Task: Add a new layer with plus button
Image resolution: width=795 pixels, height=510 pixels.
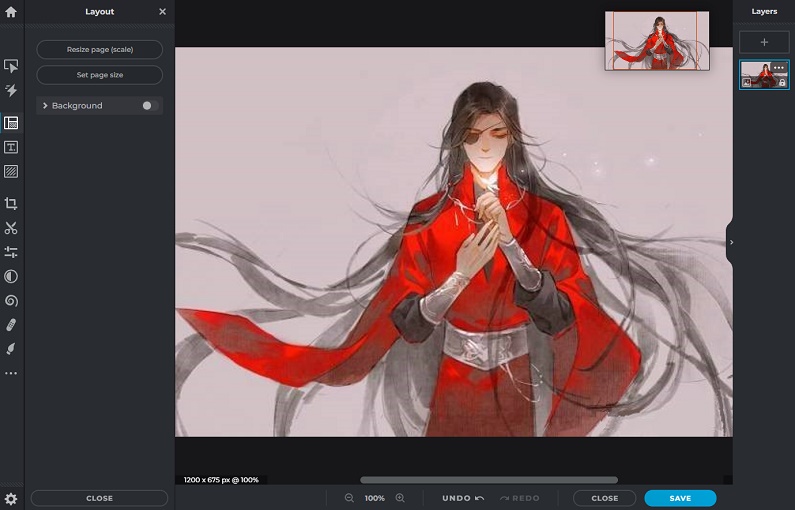Action: pyautogui.click(x=764, y=43)
